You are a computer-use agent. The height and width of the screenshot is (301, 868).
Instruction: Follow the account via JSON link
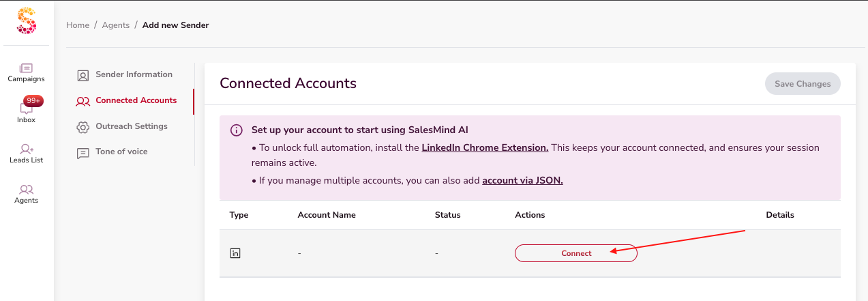[x=522, y=181]
